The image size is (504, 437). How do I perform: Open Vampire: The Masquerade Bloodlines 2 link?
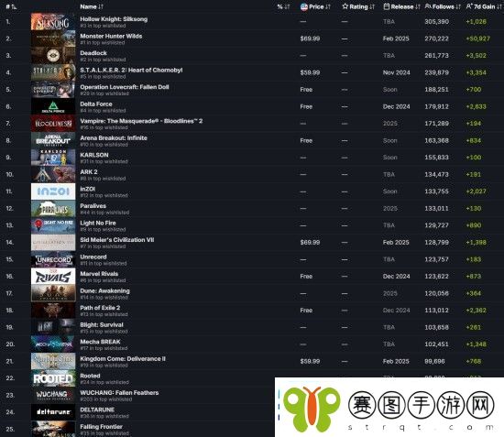pyautogui.click(x=141, y=121)
